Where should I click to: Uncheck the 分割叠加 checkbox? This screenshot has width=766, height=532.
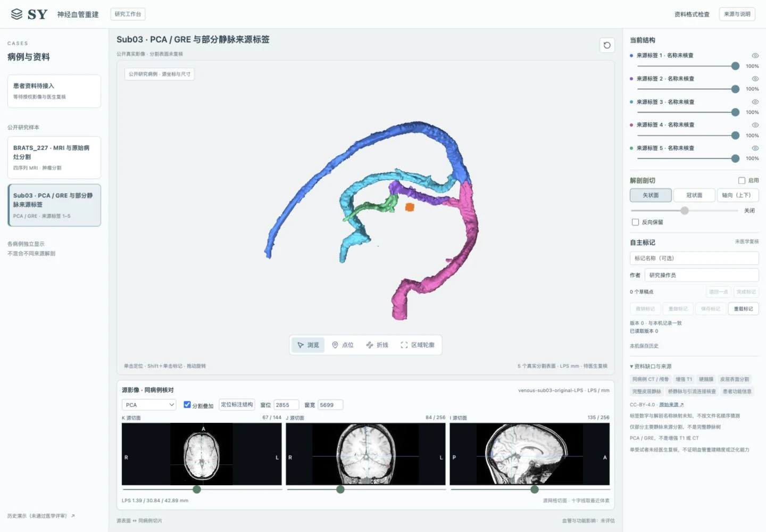coord(187,405)
